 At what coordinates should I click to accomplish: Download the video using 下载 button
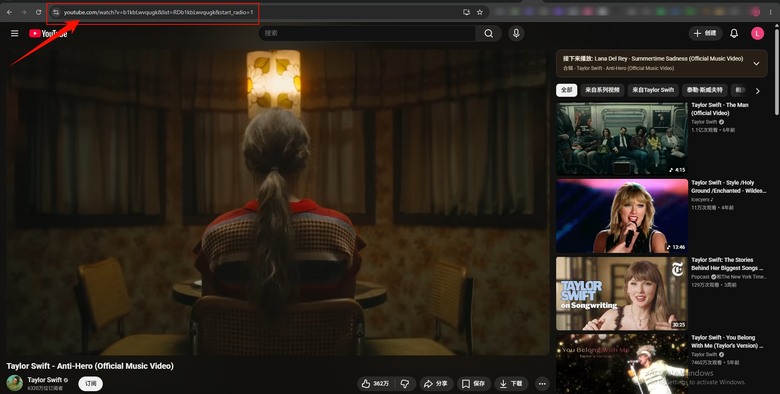(511, 384)
